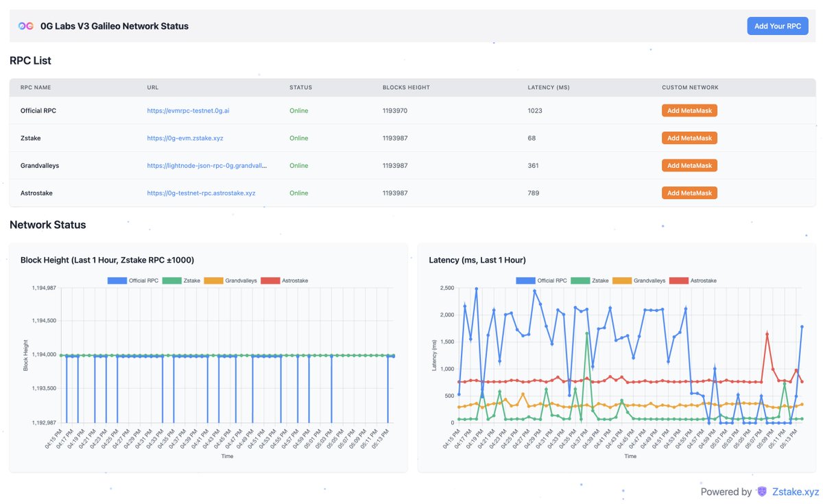This screenshot has width=823, height=504.
Task: Click the Zstake name cell in RPC list
Action: (x=31, y=138)
